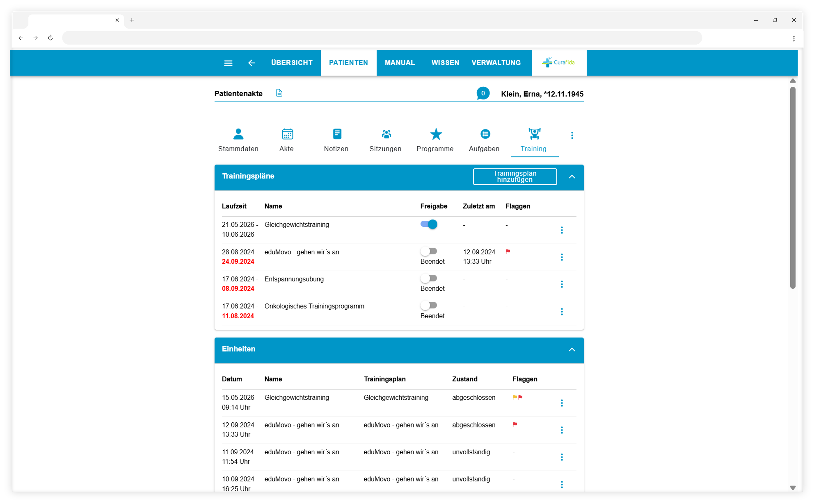The width and height of the screenshot is (815, 504).
Task: Click the Zuletzt am column header
Action: (478, 206)
